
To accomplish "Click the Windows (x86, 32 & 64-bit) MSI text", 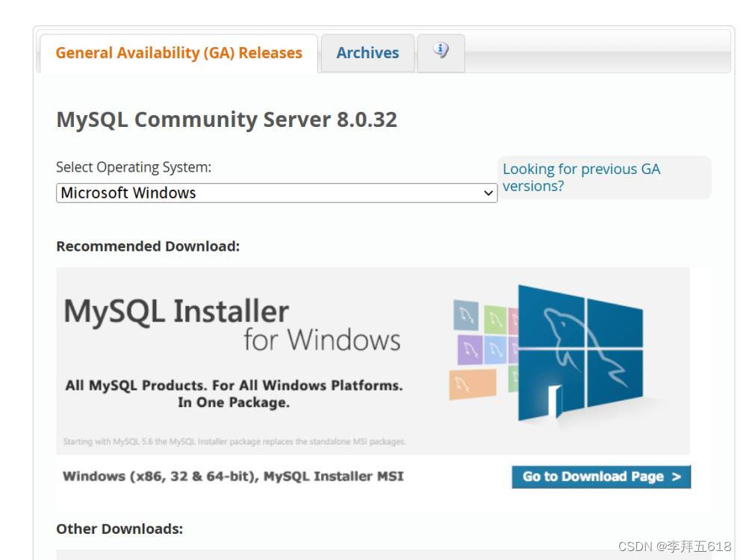I will (233, 476).
